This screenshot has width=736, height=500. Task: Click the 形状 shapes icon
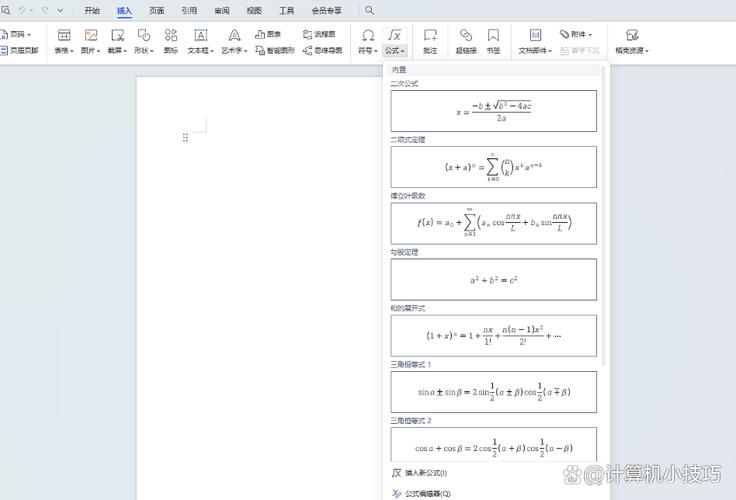point(144,35)
